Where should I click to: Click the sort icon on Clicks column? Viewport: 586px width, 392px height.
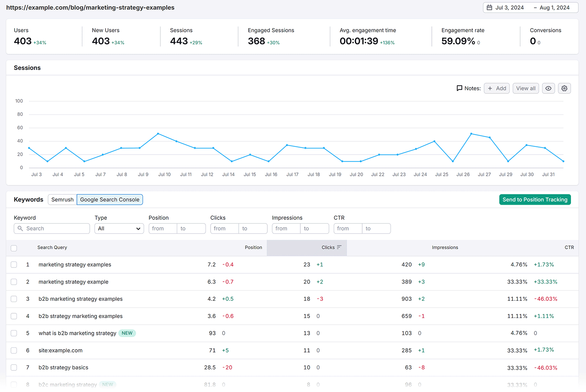pyautogui.click(x=340, y=247)
